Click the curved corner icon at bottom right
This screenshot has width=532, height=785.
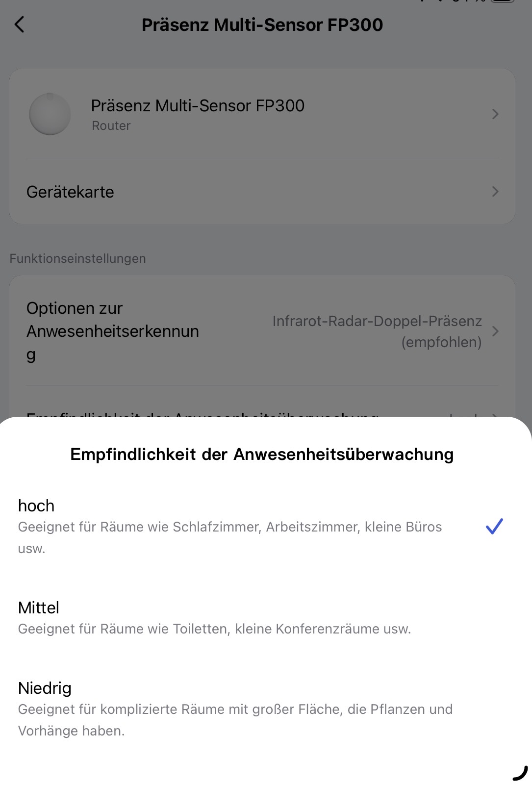(x=520, y=773)
